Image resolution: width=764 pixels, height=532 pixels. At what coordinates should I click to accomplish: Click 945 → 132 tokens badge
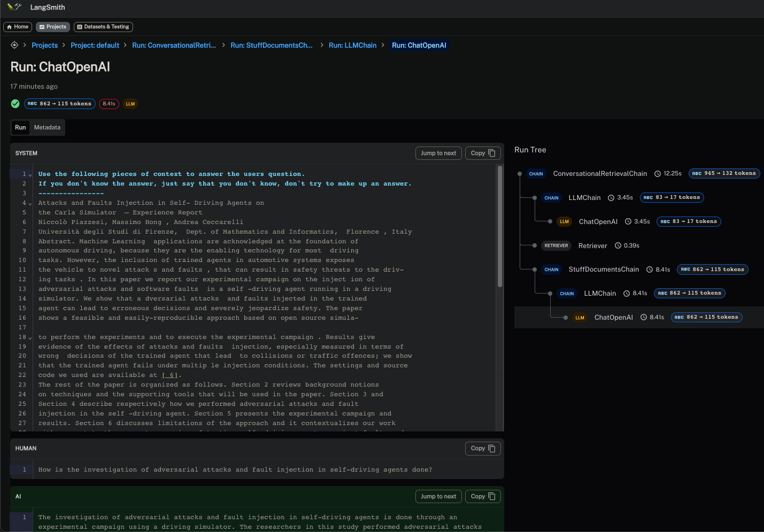(x=724, y=173)
